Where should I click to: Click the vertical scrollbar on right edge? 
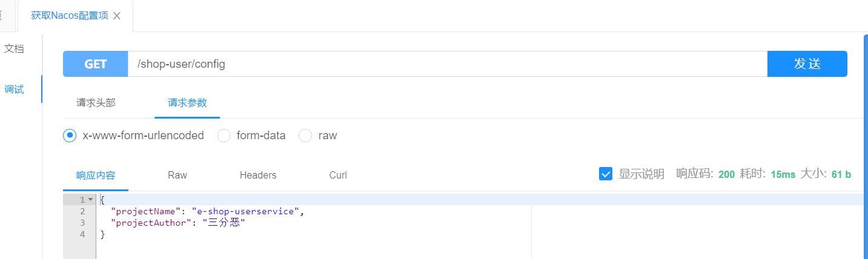[866, 145]
